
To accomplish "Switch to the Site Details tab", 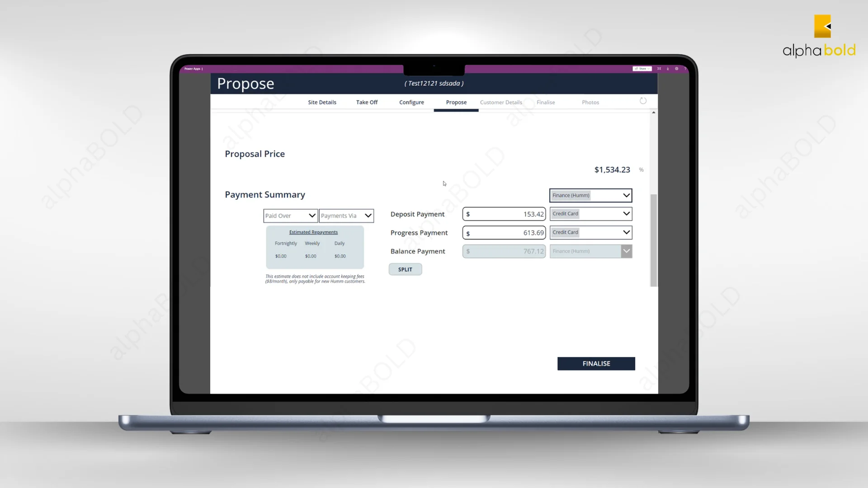I will tap(322, 102).
